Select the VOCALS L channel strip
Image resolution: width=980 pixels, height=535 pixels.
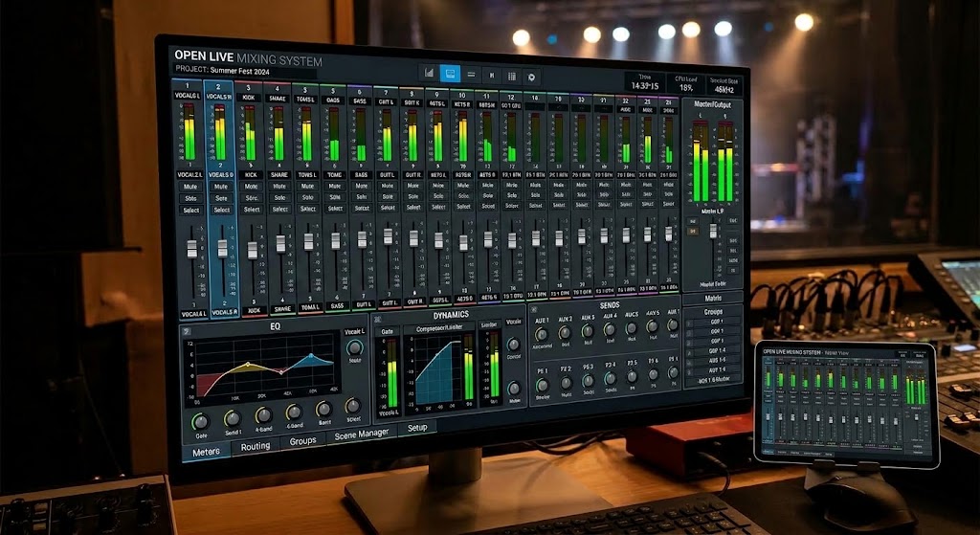click(190, 210)
